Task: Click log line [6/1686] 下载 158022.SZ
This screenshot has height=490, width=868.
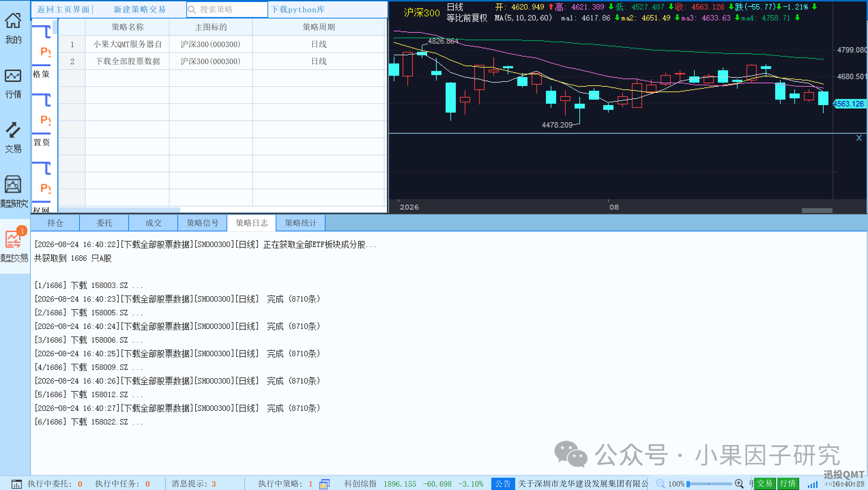Action: pyautogui.click(x=89, y=422)
